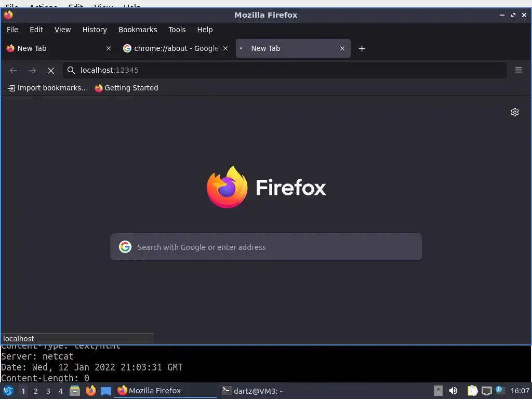Image resolution: width=532 pixels, height=399 pixels.
Task: Click the 'Date: Wed, 12 Jan 2022' terminal line
Action: click(91, 367)
